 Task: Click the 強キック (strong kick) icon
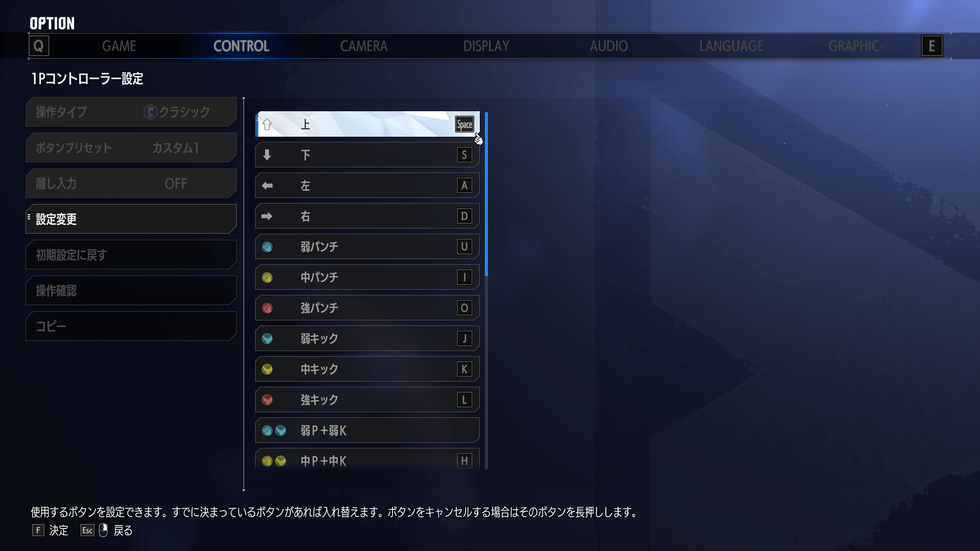pos(268,399)
